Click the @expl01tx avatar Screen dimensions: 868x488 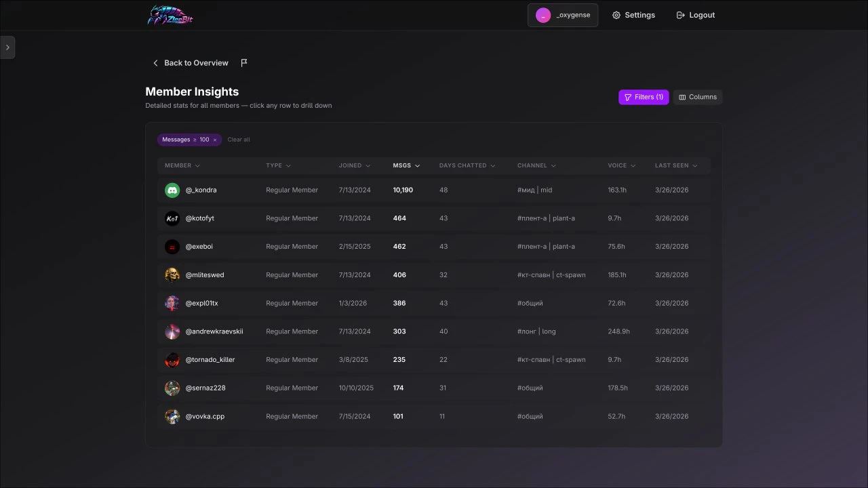coord(172,303)
